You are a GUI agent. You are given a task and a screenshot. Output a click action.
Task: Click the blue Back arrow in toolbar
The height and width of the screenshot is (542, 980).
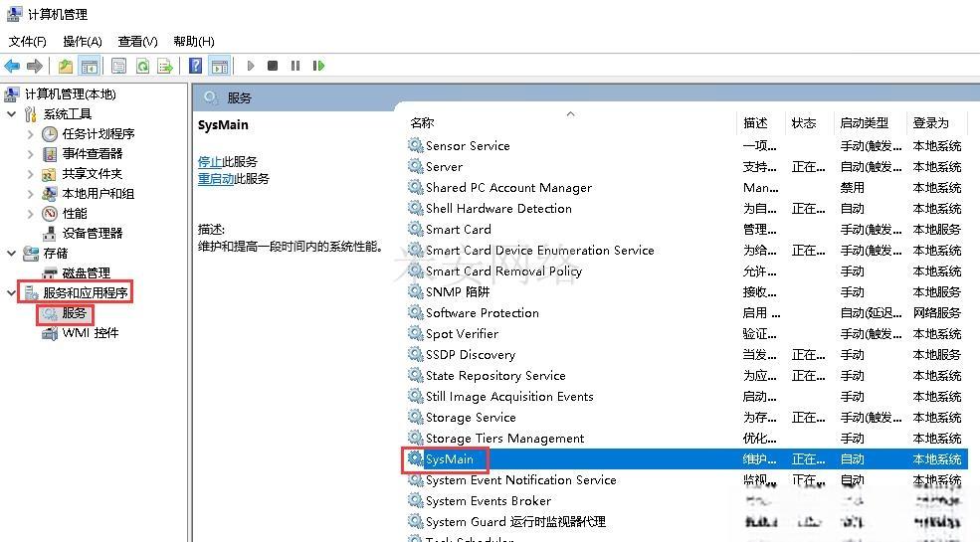12,66
